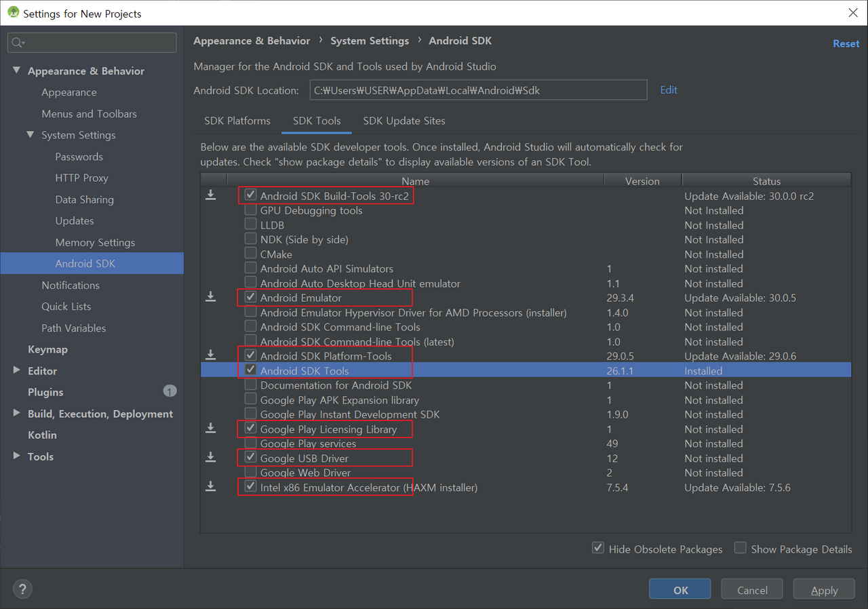Screen dimensions: 868x609
Task: Click the magnifier icon in the settings search box
Action: click(18, 43)
